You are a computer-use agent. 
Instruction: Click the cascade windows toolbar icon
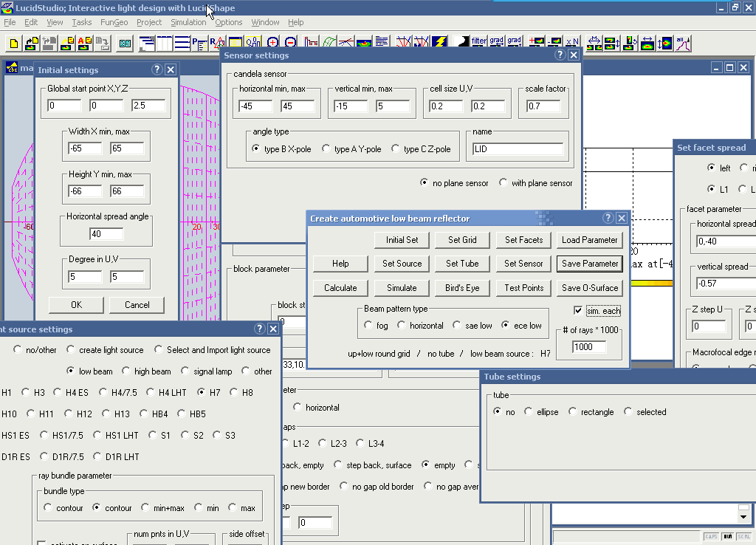147,44
